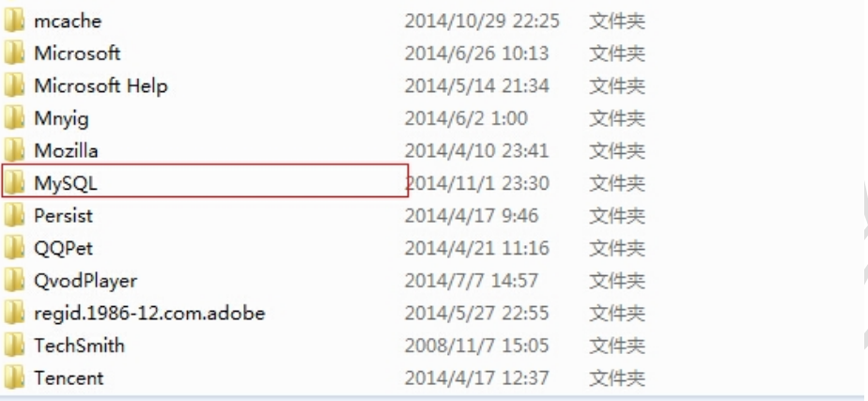
Task: Select the Persist folder icon
Action: pyautogui.click(x=14, y=215)
